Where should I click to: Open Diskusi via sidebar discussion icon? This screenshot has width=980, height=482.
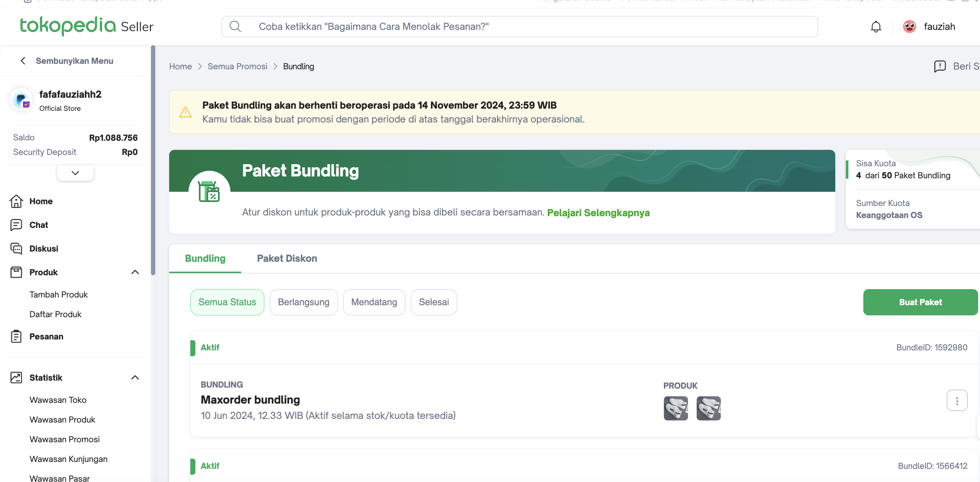point(16,248)
